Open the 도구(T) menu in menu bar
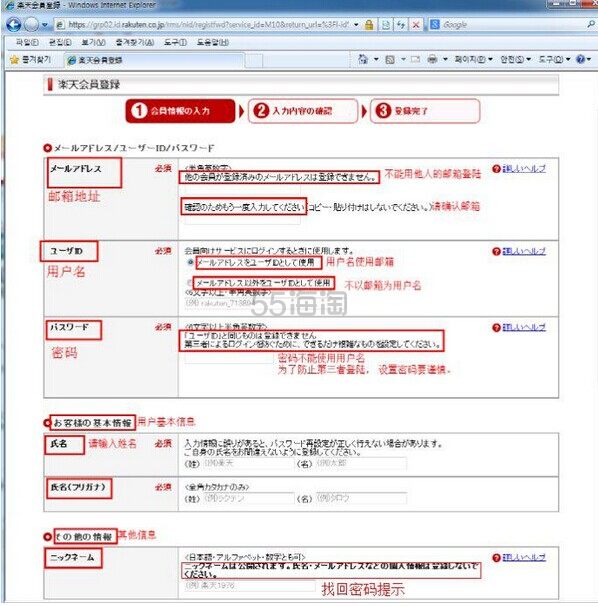Image resolution: width=598 pixels, height=606 pixels. tap(175, 42)
